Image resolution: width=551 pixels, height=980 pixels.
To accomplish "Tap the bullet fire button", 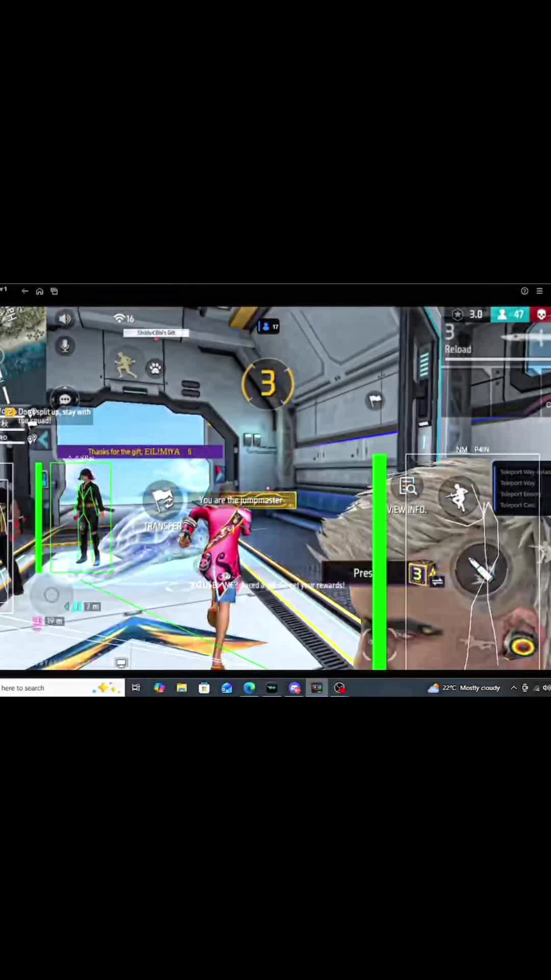I will click(x=481, y=569).
